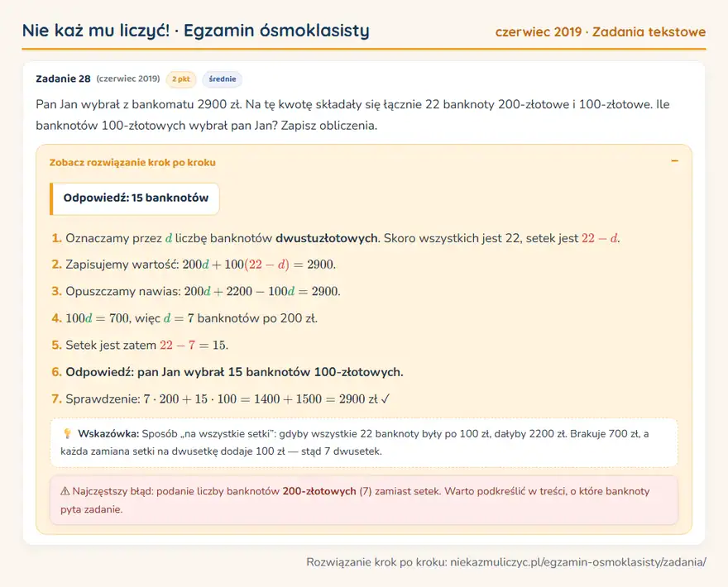
Task: Click step 2 'Zapisujemy wartość' equation
Action: click(194, 265)
